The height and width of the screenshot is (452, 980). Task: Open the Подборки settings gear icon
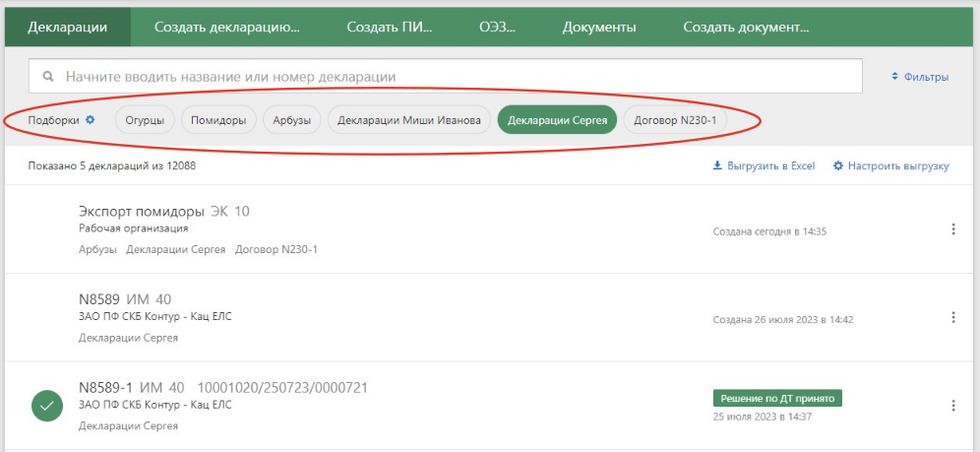coord(90,120)
